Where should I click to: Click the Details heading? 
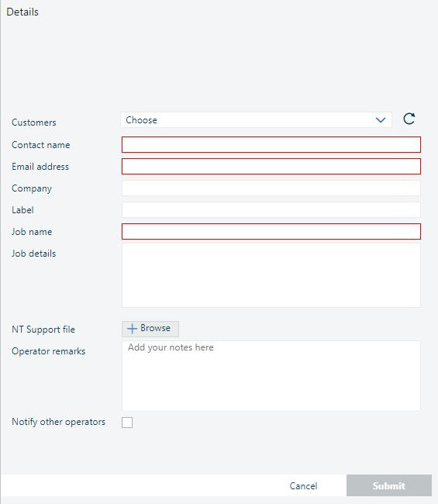(22, 12)
